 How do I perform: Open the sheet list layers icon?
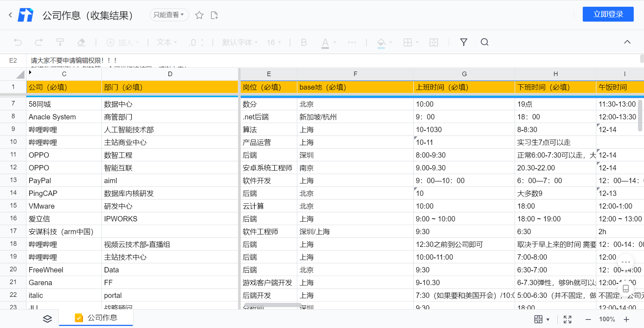pos(47,318)
